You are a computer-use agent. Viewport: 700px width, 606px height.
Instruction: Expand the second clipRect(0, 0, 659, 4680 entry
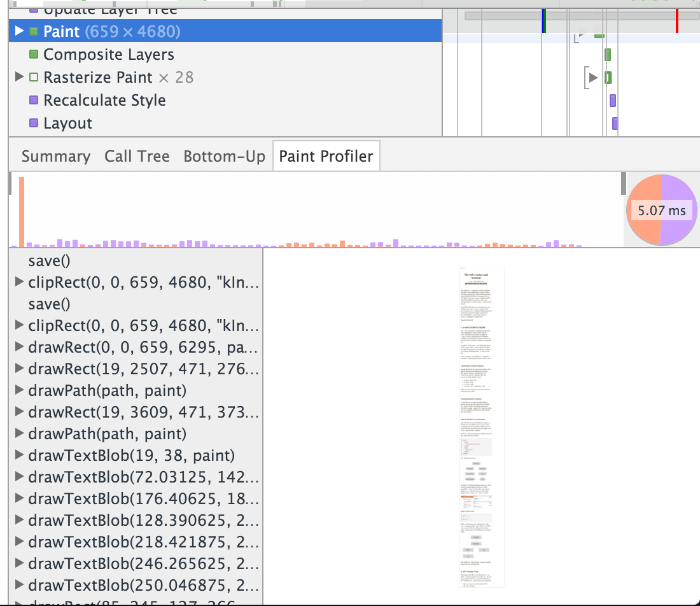(x=18, y=325)
